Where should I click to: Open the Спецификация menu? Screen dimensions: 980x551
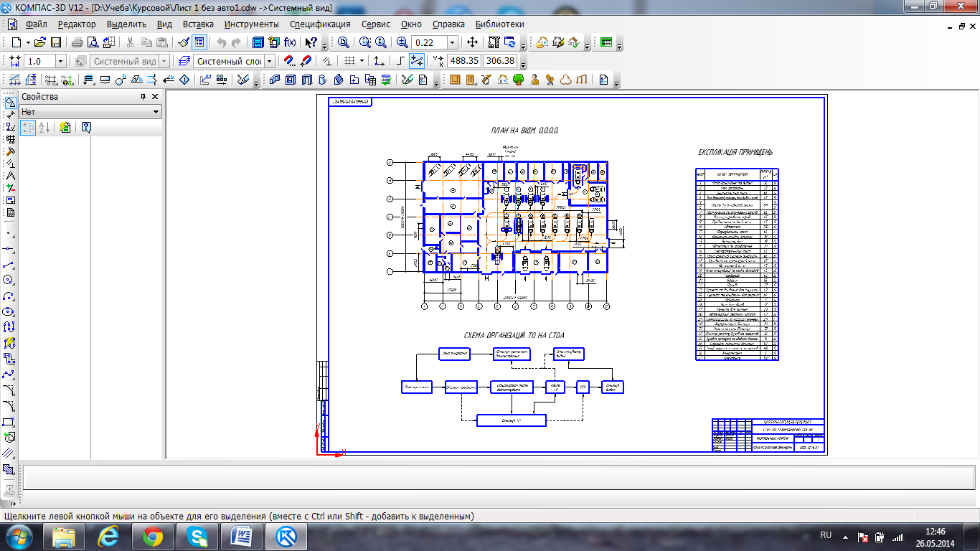(x=320, y=24)
